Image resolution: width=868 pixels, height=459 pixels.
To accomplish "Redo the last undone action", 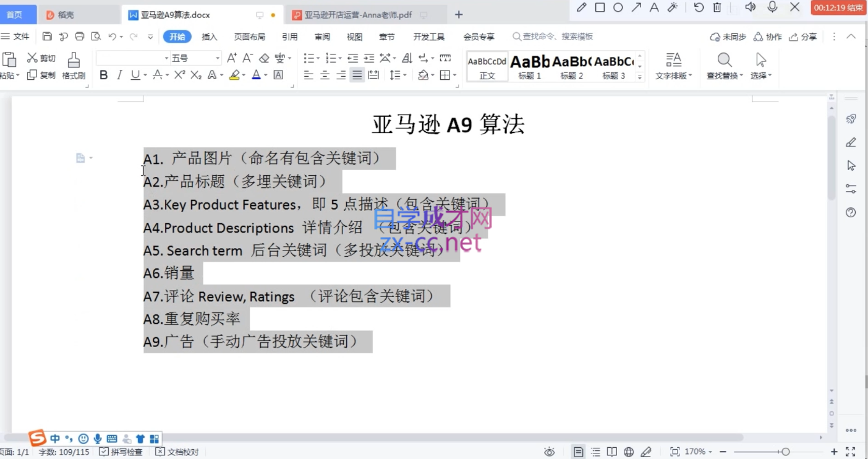I will coord(134,36).
